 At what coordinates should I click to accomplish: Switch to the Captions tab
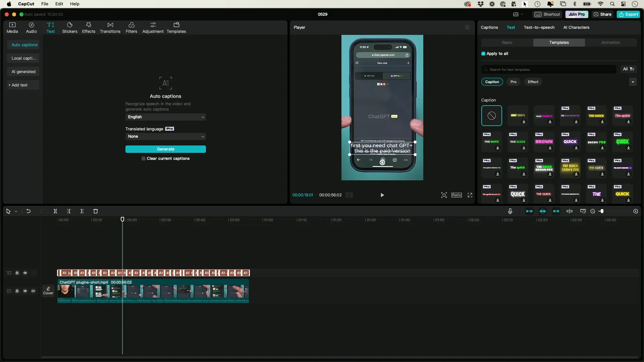[489, 27]
